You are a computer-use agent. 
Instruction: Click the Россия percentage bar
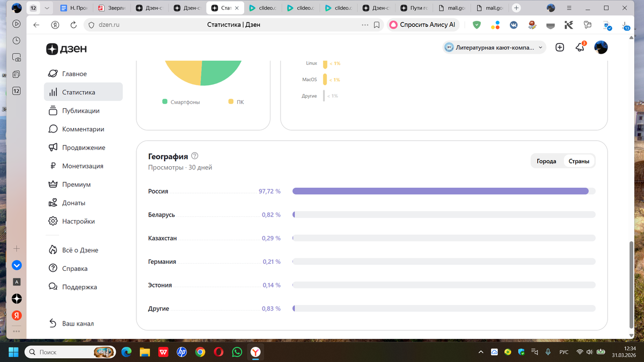[x=444, y=191]
